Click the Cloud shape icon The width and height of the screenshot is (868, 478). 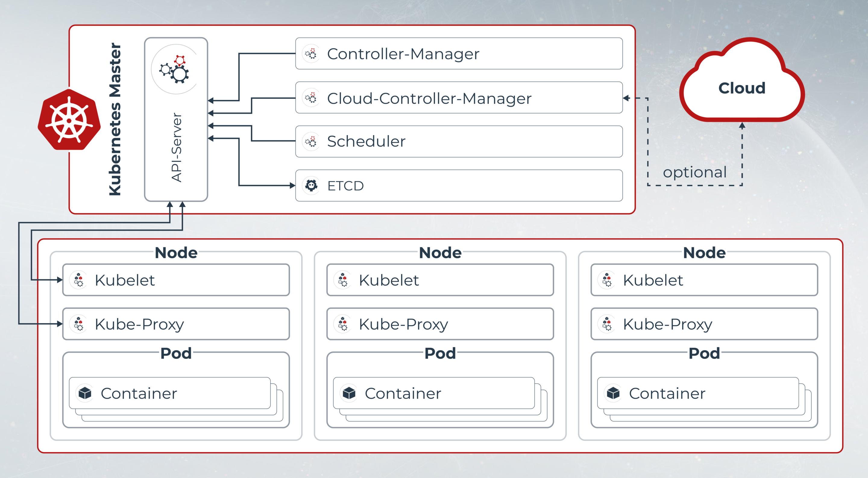[742, 80]
